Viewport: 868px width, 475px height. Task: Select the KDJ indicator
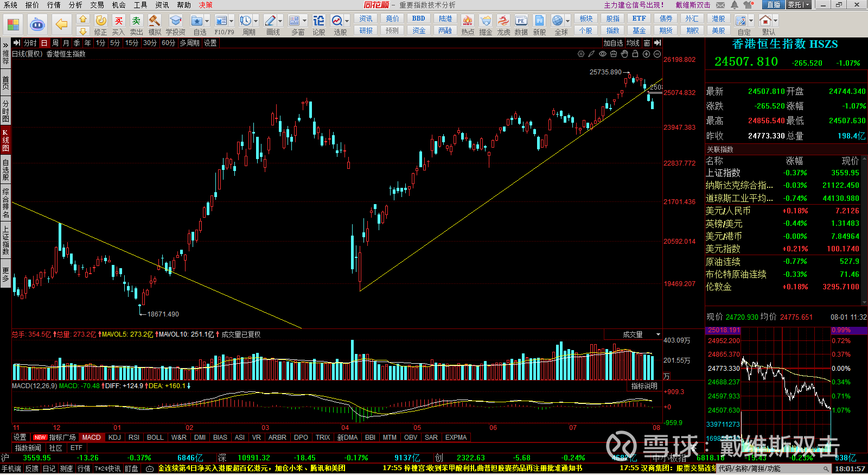(114, 438)
